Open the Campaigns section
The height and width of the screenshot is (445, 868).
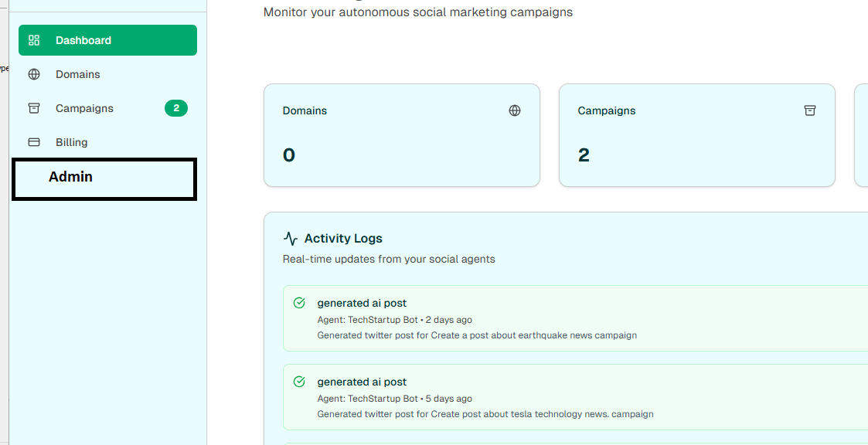click(84, 108)
